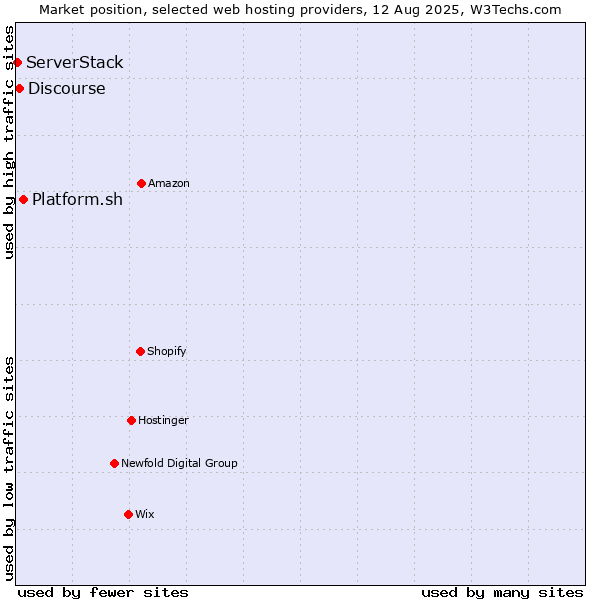Select the Shopify label text

coord(167,351)
